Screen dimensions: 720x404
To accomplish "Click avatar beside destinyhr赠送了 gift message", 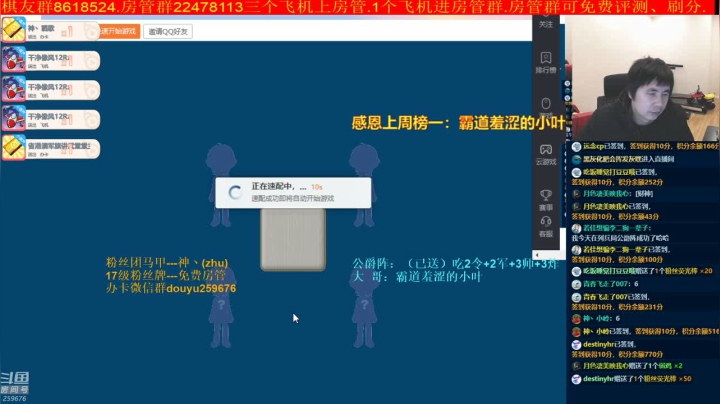I will [576, 379].
